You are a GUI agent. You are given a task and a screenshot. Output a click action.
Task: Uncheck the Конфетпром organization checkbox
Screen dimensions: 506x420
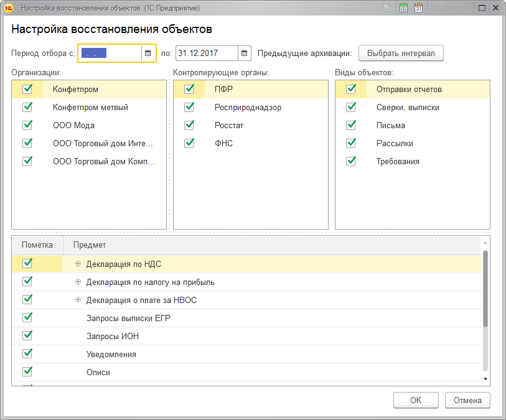(27, 90)
